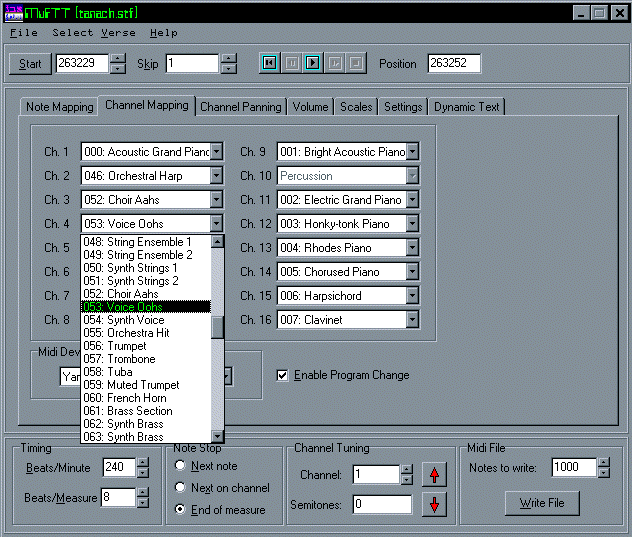
Task: Click the Beats/Minute value field
Action: pos(119,467)
